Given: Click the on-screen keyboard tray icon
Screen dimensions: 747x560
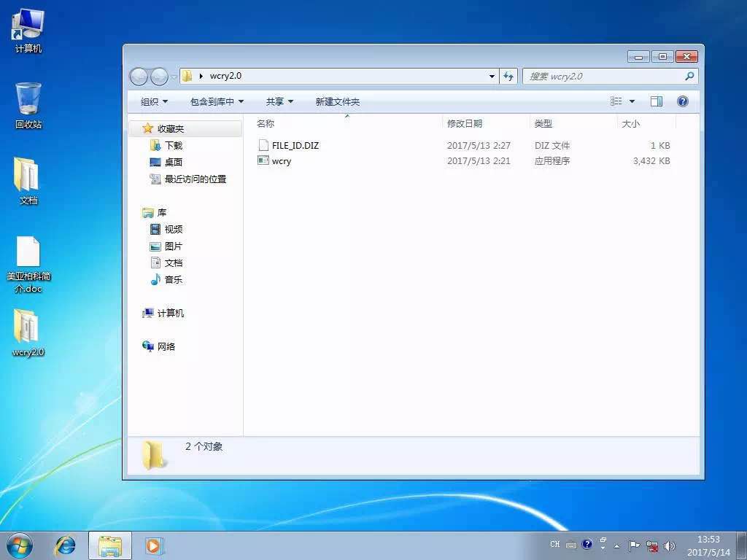Looking at the screenshot, I should (570, 545).
